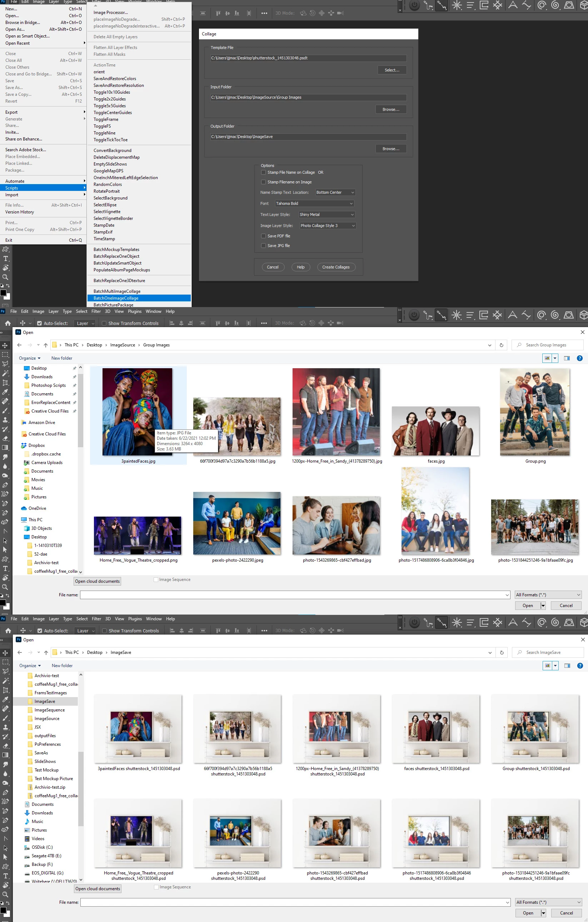The image size is (588, 922).
Task: Run the BatchOneImageCollage script
Action: tap(139, 298)
